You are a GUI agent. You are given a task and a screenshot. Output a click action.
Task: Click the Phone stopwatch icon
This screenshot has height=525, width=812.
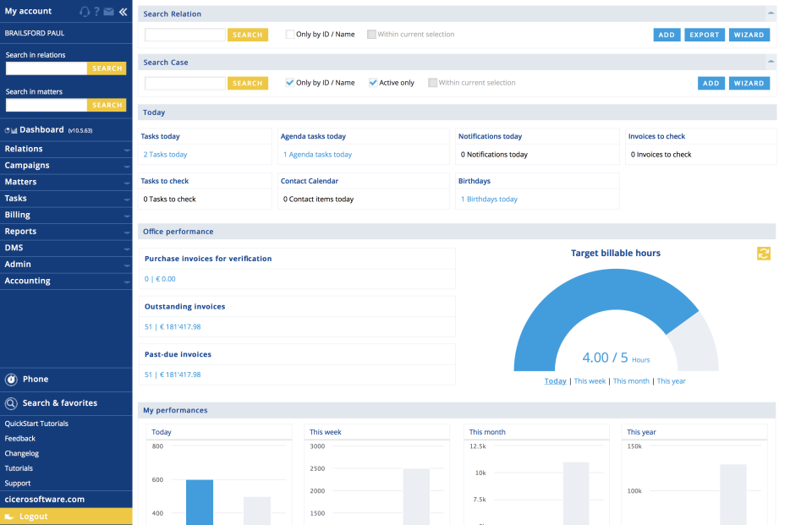pyautogui.click(x=12, y=380)
